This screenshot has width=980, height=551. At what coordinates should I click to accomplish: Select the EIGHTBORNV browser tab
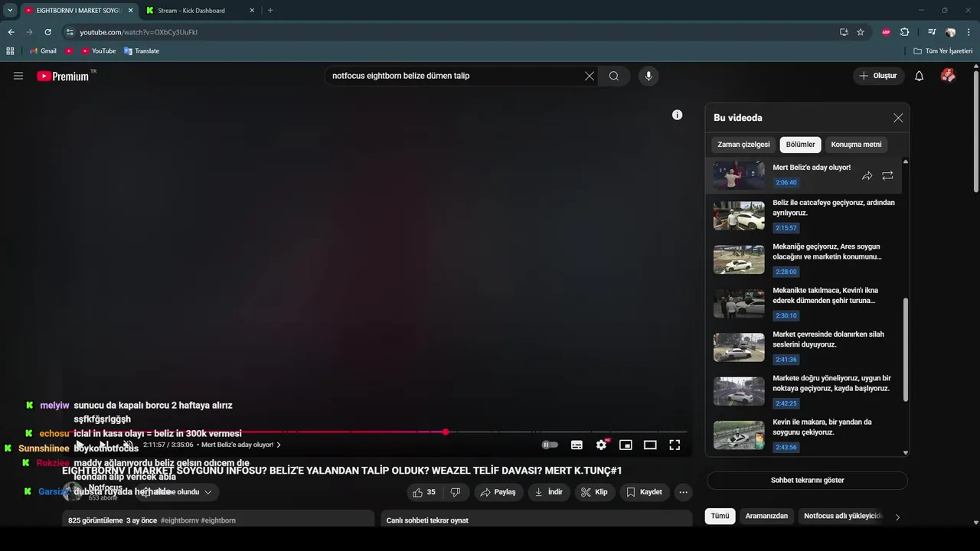tap(78, 11)
